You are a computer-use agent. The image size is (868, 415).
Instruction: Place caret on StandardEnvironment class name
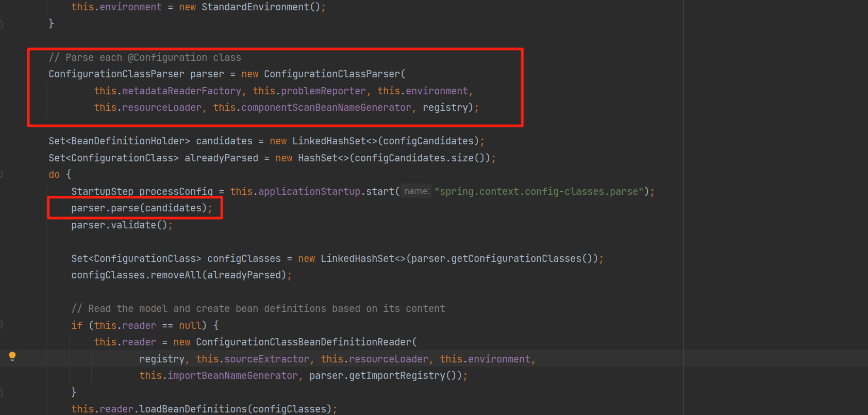point(255,7)
